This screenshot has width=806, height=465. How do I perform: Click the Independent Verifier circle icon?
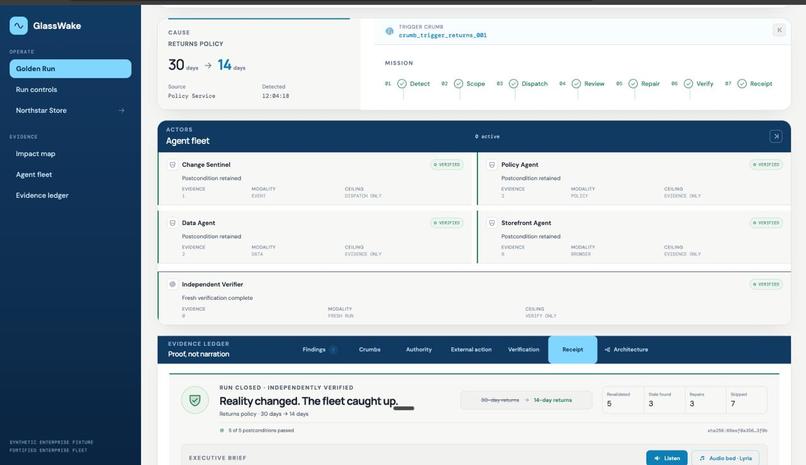point(173,284)
